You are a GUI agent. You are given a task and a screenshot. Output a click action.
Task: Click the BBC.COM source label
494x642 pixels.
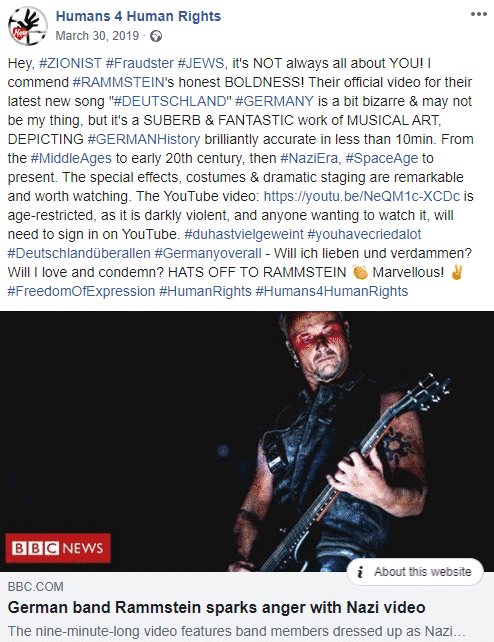(x=36, y=587)
